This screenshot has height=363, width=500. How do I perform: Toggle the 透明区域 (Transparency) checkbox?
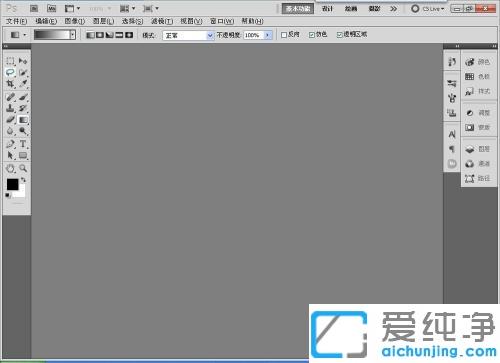(339, 35)
